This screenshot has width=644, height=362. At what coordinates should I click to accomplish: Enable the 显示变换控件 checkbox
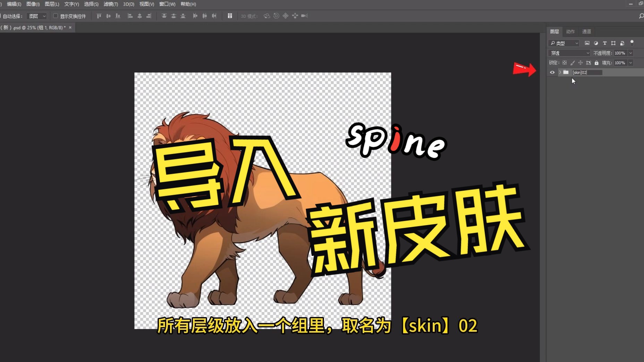[56, 16]
